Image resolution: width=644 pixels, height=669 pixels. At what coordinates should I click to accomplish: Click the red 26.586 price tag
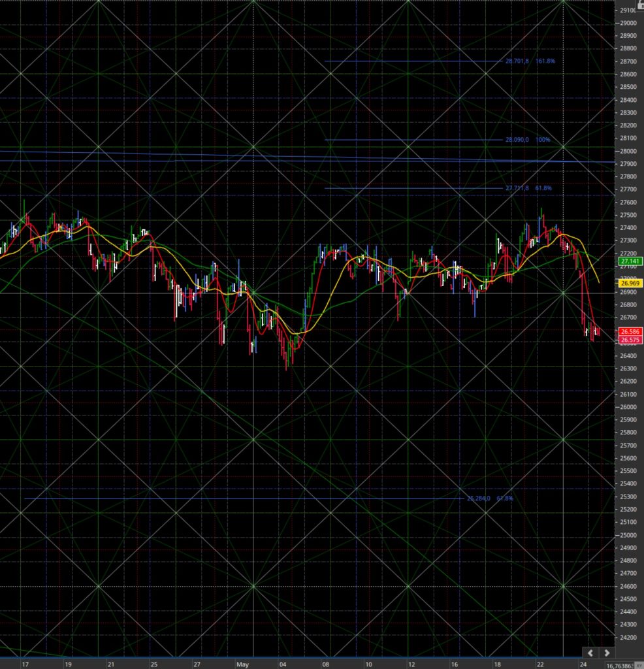(630, 331)
